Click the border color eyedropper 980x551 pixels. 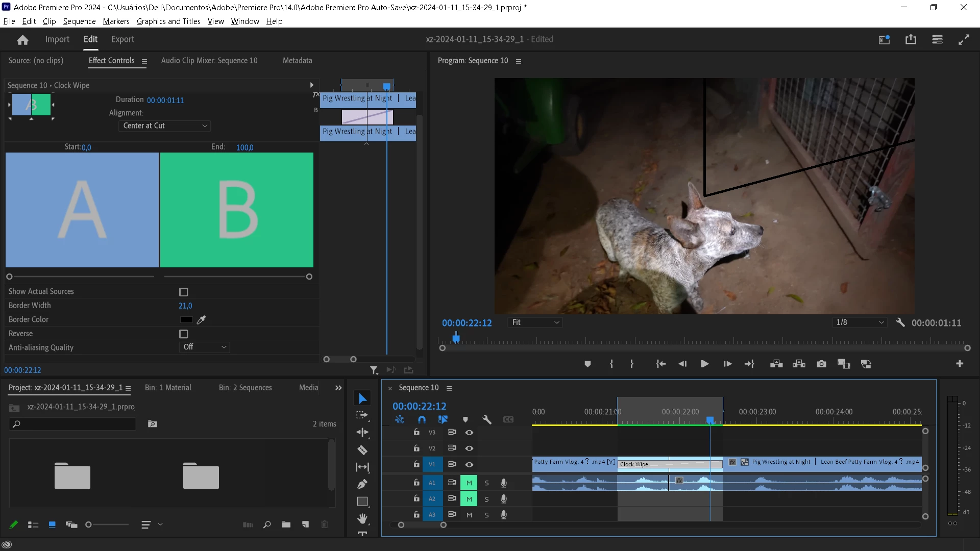(202, 319)
